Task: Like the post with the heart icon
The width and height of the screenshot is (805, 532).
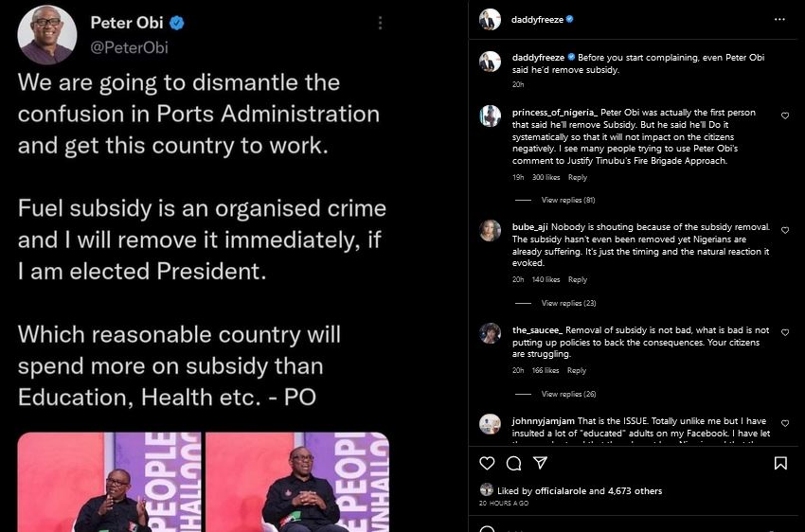Action: [x=487, y=463]
